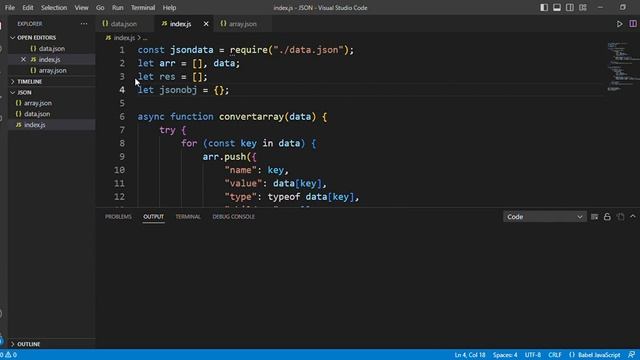Open data.json in Open Editors list
The image size is (640, 360).
52,49
